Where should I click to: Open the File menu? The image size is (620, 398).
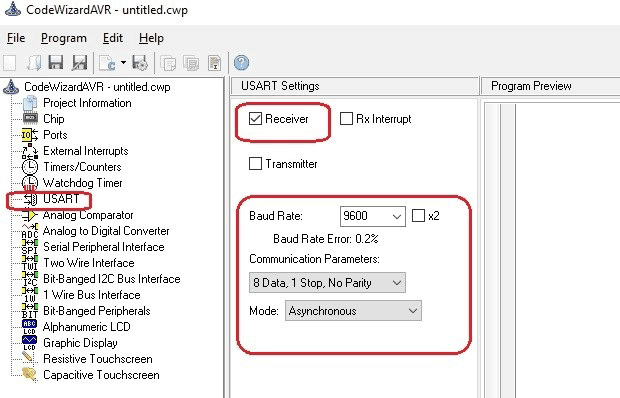pyautogui.click(x=16, y=38)
